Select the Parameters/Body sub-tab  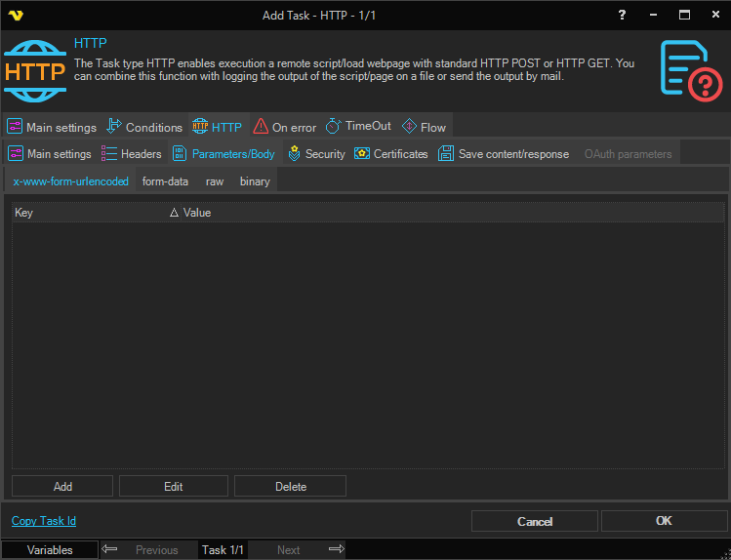(223, 154)
